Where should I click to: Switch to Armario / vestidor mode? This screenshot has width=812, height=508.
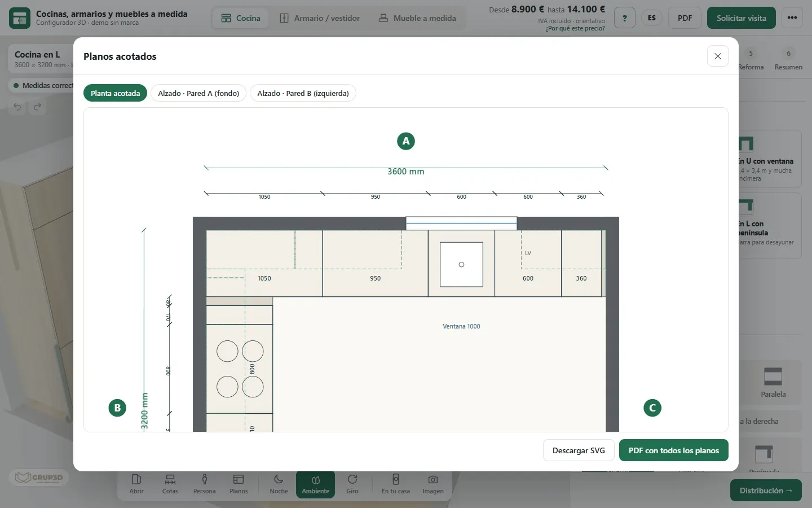pos(320,18)
